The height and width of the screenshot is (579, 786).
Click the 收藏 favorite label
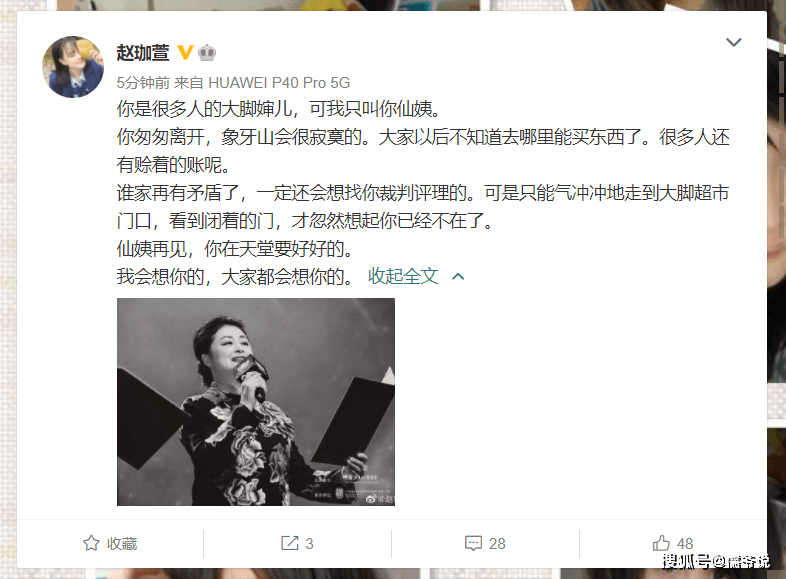(x=122, y=543)
